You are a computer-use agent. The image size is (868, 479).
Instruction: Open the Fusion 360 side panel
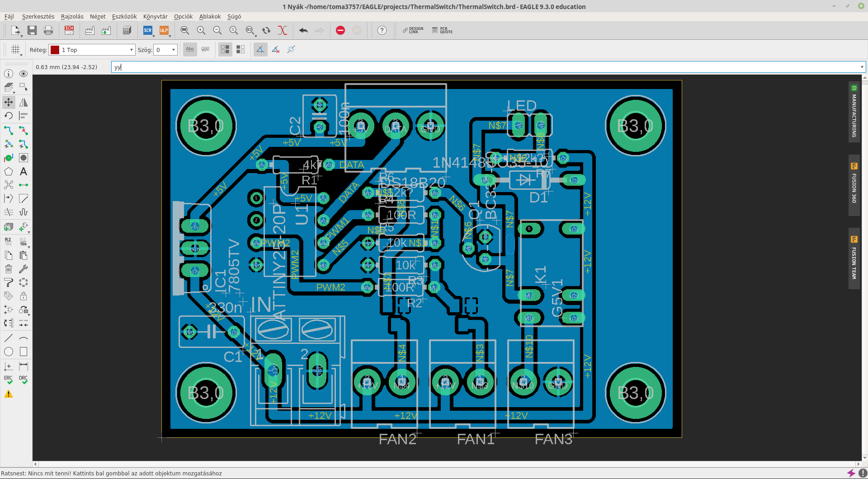854,185
